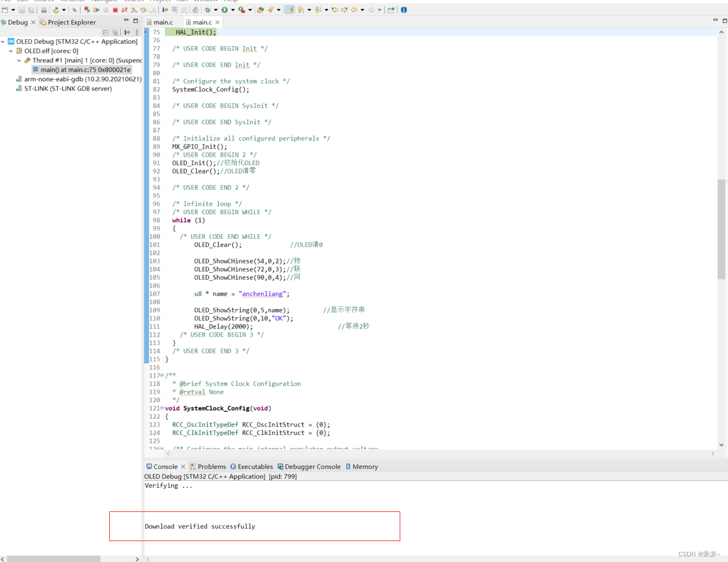728x562 pixels.
Task: Open the Memory tab
Action: pos(362,466)
